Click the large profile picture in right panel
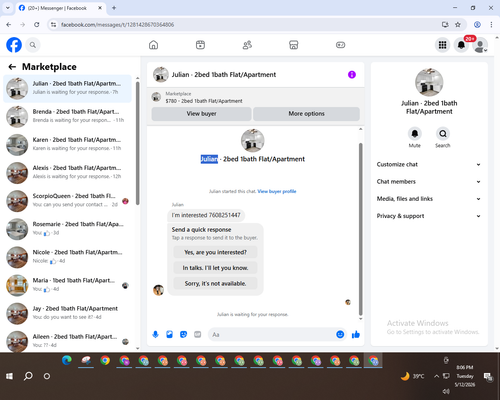This screenshot has width=500, height=400. (x=429, y=82)
